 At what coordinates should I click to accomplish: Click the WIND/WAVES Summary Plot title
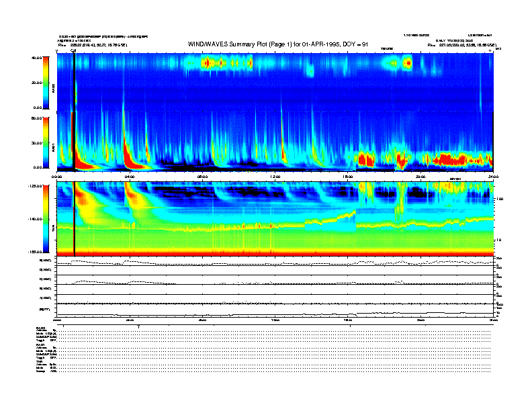point(278,44)
